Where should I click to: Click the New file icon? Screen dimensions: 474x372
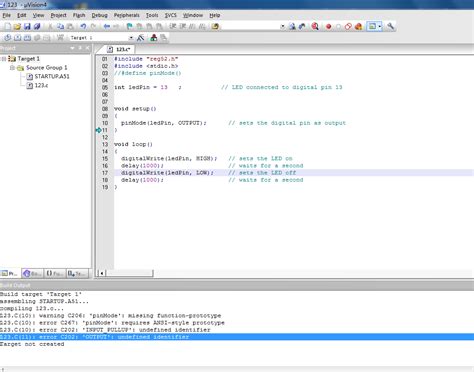tap(7, 26)
